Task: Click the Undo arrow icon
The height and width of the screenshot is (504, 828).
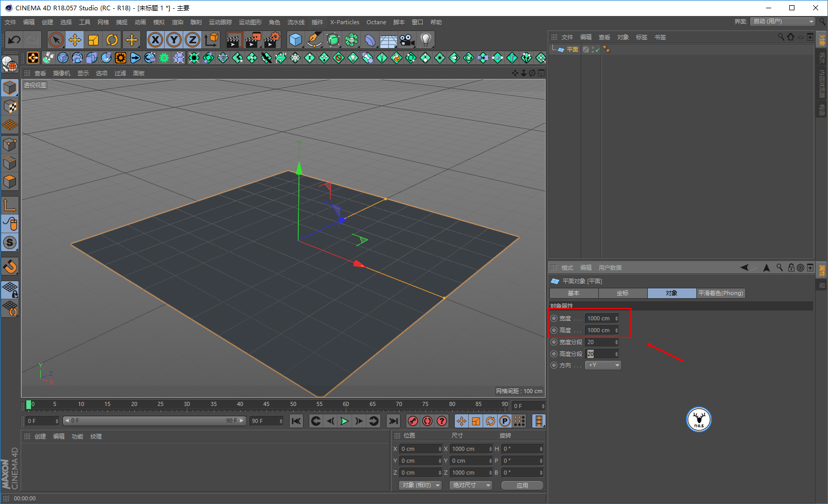Action: coord(14,40)
